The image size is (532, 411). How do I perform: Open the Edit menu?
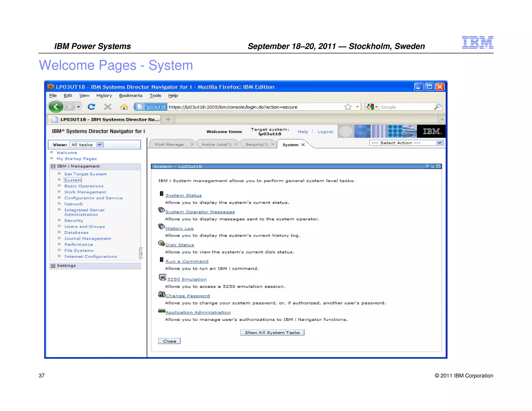click(x=68, y=96)
